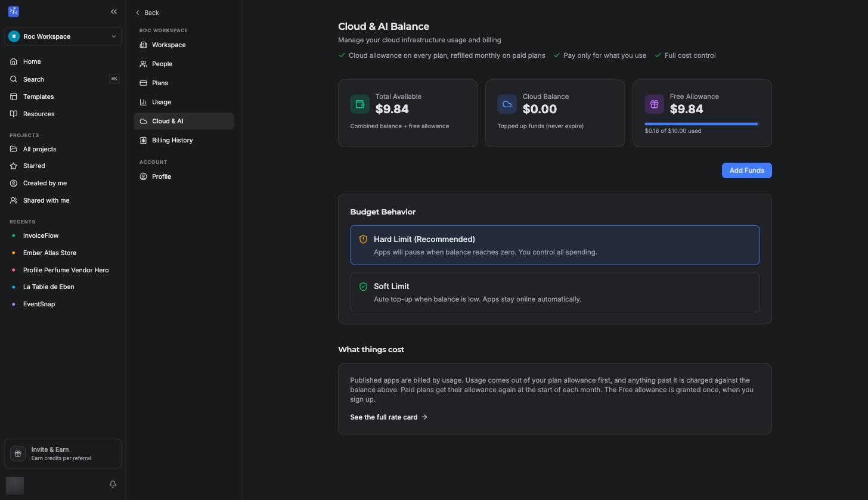Go to Home in sidebar

63,61
